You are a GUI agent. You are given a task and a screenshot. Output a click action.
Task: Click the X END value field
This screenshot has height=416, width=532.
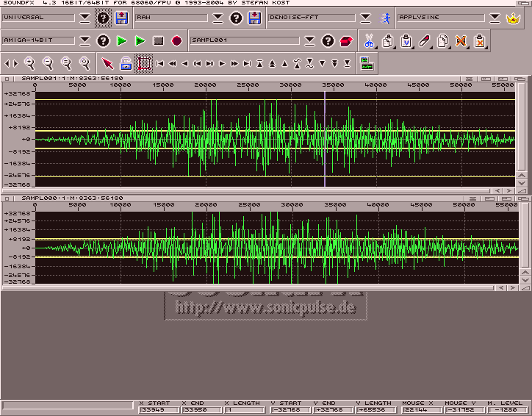click(x=201, y=410)
